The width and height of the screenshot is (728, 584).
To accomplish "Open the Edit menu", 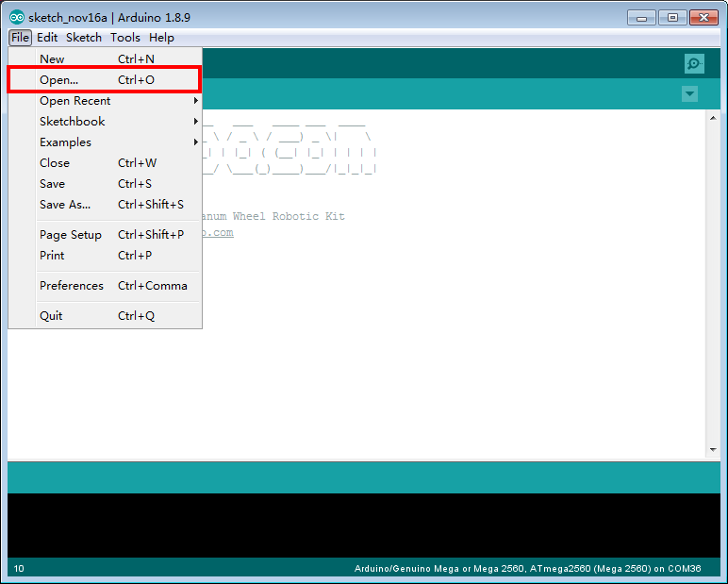I will tap(47, 38).
